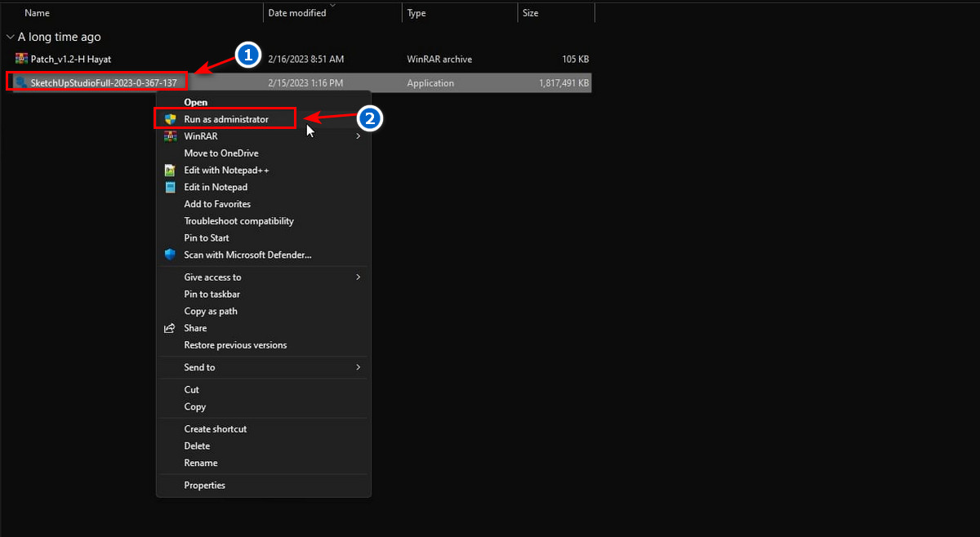Image resolution: width=980 pixels, height=537 pixels.
Task: Click the WinRAR icon in context menu
Action: coord(170,136)
